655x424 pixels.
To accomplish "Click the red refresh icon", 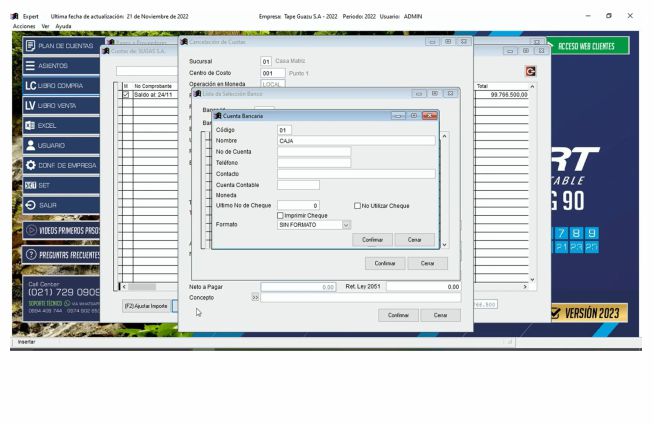I will (x=530, y=71).
